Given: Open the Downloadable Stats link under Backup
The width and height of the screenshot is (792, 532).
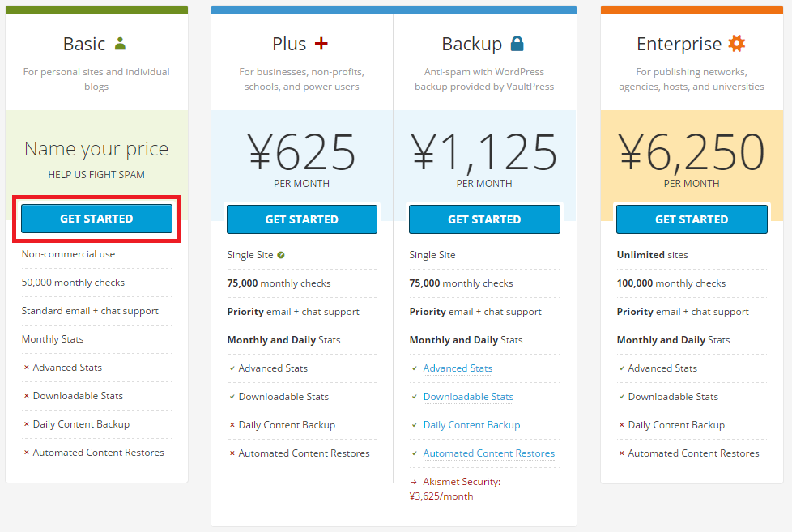Looking at the screenshot, I should (x=468, y=396).
